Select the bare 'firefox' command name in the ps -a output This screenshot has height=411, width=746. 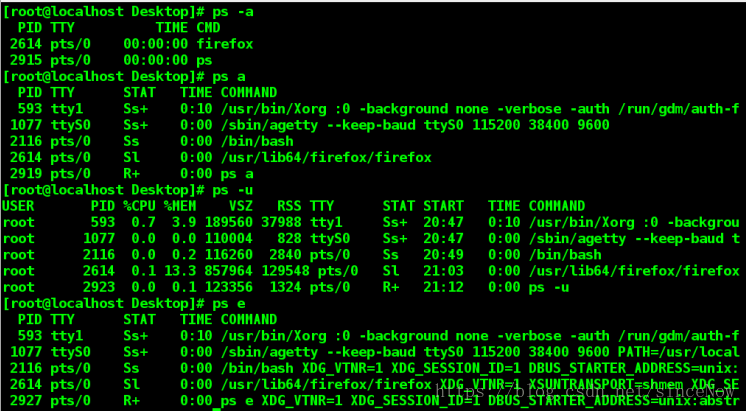(225, 44)
